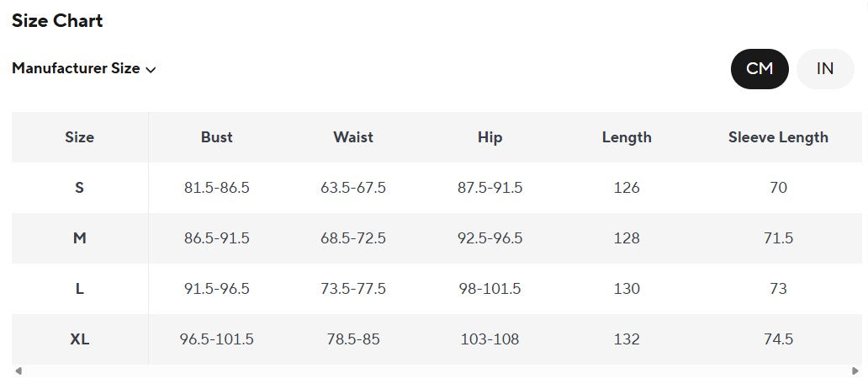Select the Waist column header

[353, 137]
